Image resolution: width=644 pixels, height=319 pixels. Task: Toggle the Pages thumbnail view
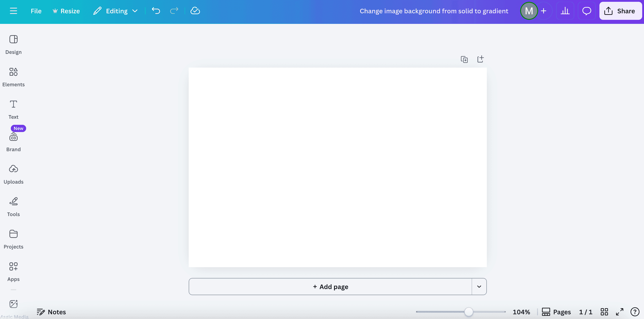pos(556,312)
